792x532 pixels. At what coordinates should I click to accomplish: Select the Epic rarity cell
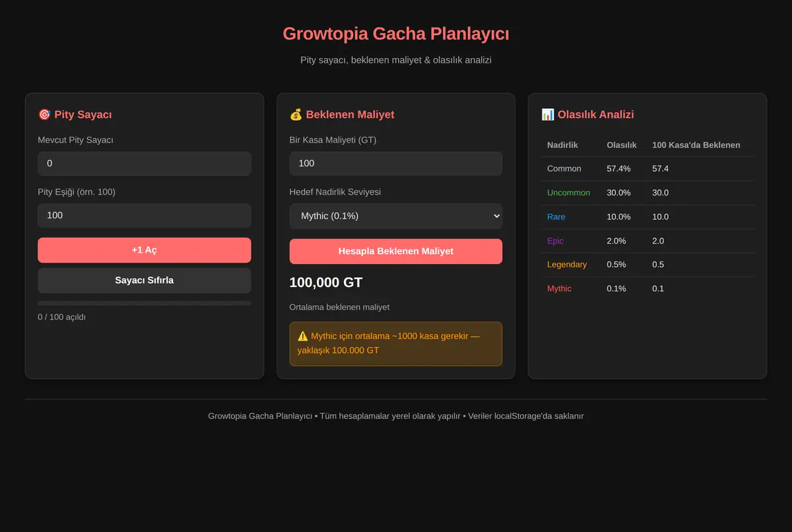click(556, 241)
